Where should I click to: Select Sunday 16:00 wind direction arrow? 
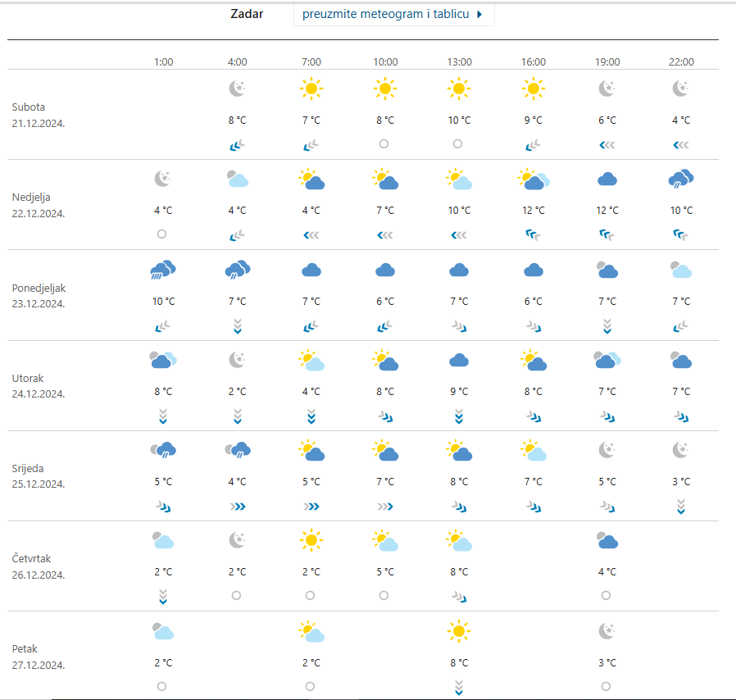(x=533, y=234)
